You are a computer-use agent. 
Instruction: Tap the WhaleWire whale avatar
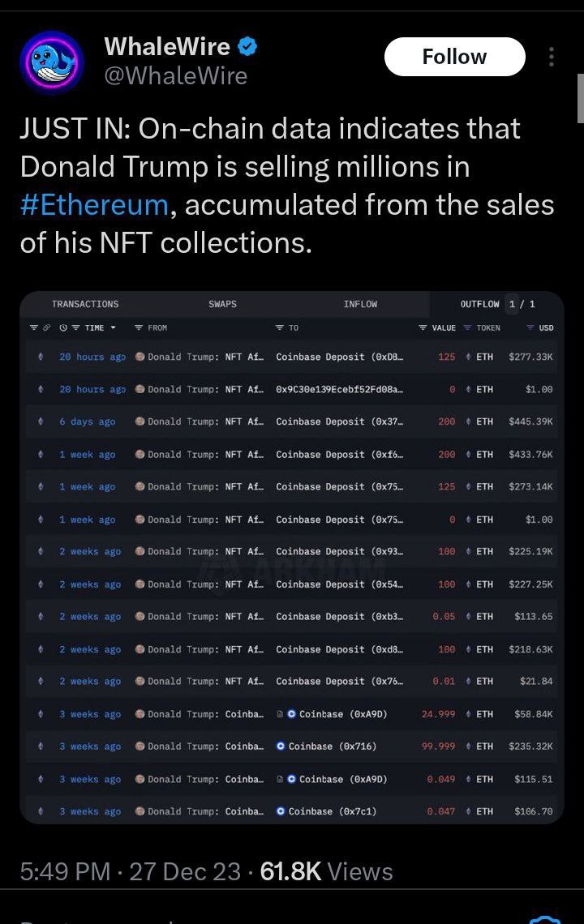click(x=51, y=64)
